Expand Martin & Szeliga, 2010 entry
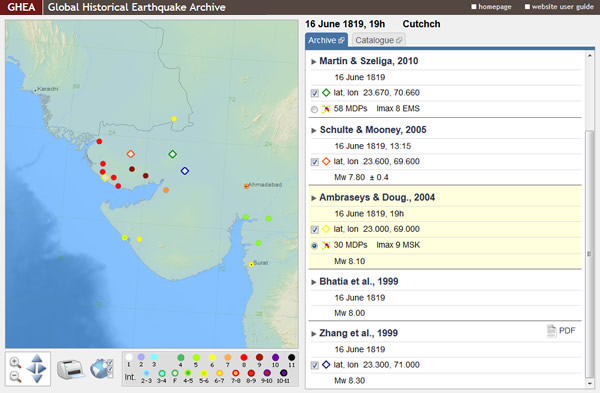This screenshot has width=600, height=393. tap(314, 62)
